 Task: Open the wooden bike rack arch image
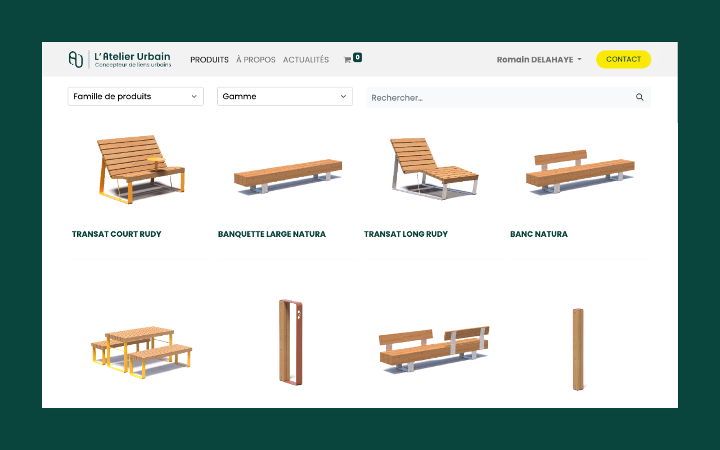291,342
